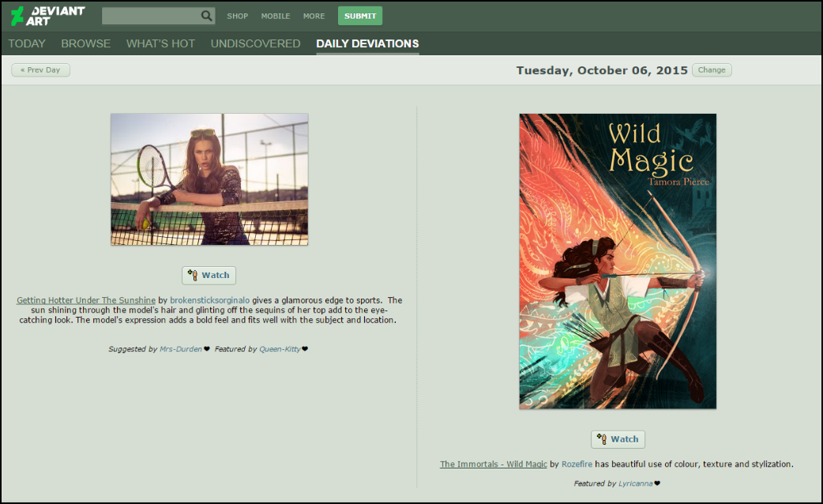Screen dimensions: 823x504
Task: Click the search magnifier icon
Action: [206, 16]
